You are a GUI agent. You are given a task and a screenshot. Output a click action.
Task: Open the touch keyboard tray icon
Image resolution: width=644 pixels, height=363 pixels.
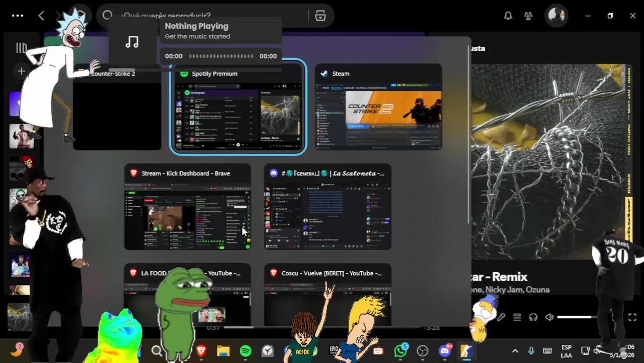pyautogui.click(x=547, y=351)
